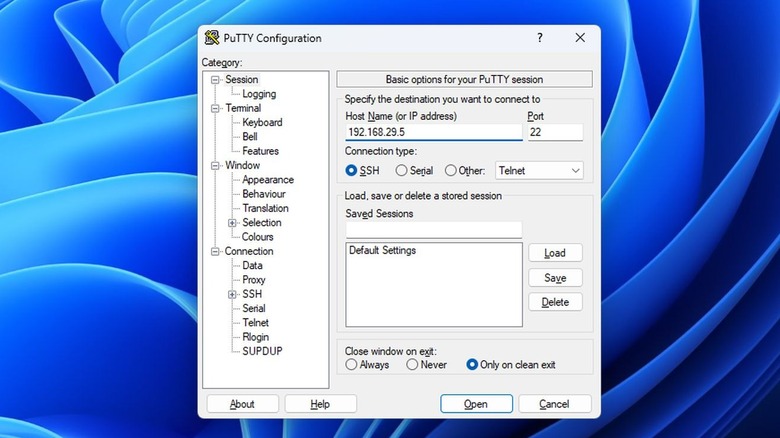Click the Load session button
Screen dimensions: 780x438
[554, 253]
